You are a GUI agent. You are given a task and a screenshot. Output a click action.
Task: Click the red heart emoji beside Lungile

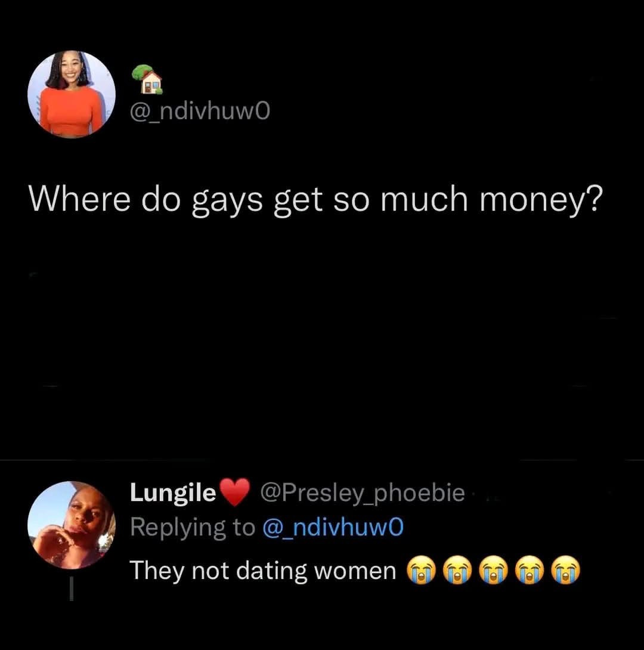(234, 492)
